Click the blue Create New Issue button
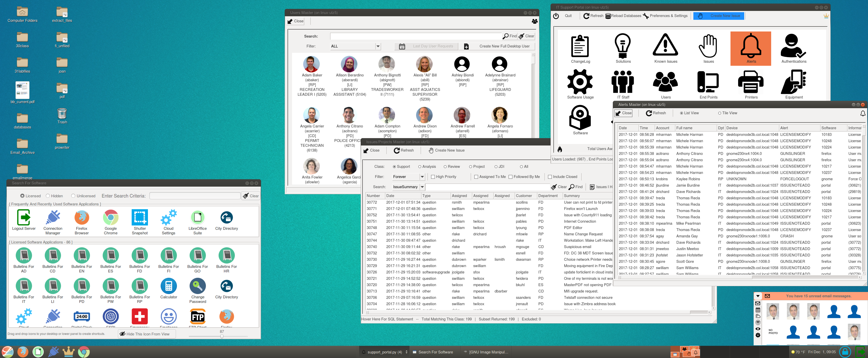868x358 pixels. click(719, 16)
